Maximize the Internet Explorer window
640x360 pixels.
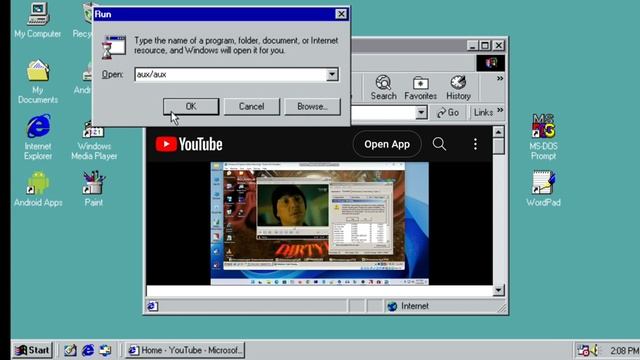point(484,46)
